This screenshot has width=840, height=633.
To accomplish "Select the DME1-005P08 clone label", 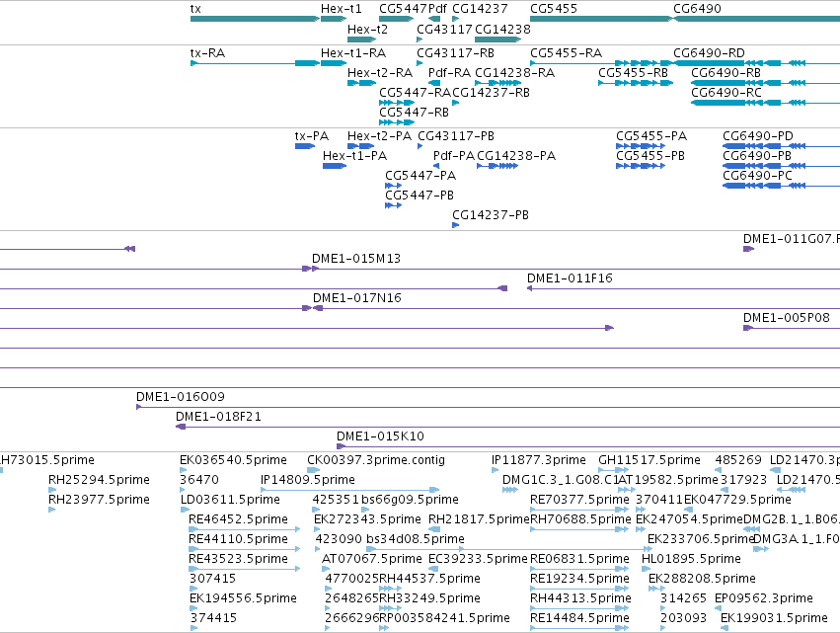I will [x=787, y=318].
